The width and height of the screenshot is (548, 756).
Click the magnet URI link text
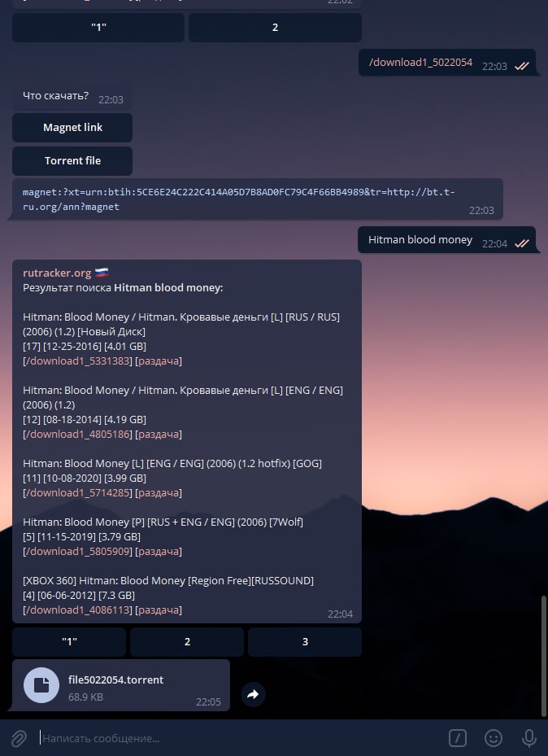[x=238, y=199]
